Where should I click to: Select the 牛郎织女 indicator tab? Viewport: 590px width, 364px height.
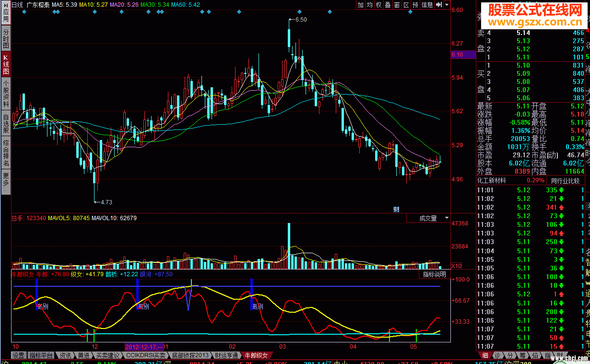[x=256, y=355]
